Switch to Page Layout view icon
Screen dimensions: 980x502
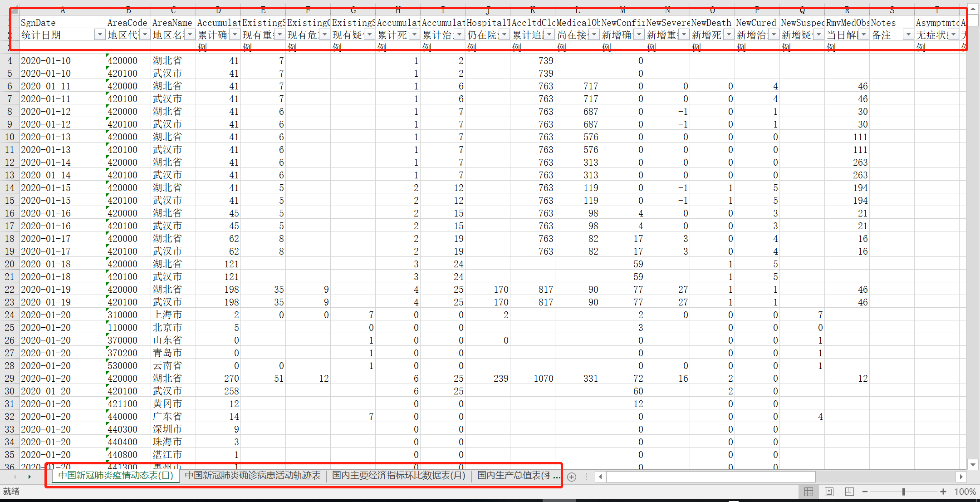click(829, 492)
